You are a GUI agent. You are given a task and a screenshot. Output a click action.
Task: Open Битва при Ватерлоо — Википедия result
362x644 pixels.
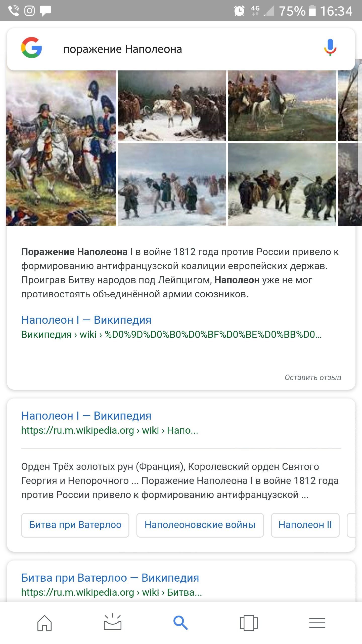point(110,578)
